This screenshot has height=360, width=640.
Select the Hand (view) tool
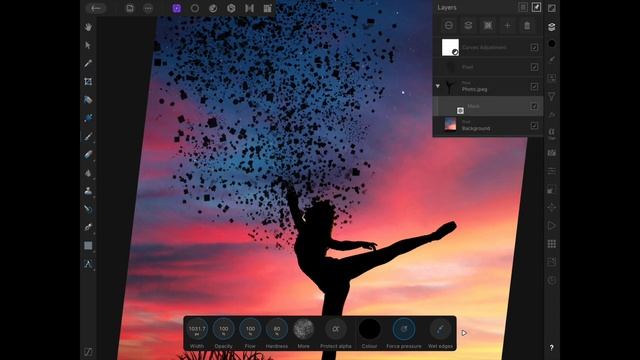[88, 27]
